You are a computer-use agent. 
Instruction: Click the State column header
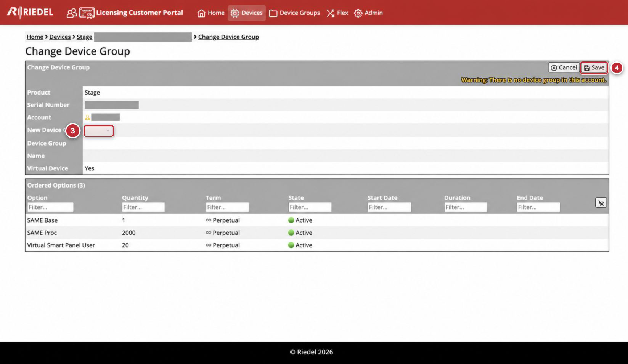pyautogui.click(x=296, y=198)
